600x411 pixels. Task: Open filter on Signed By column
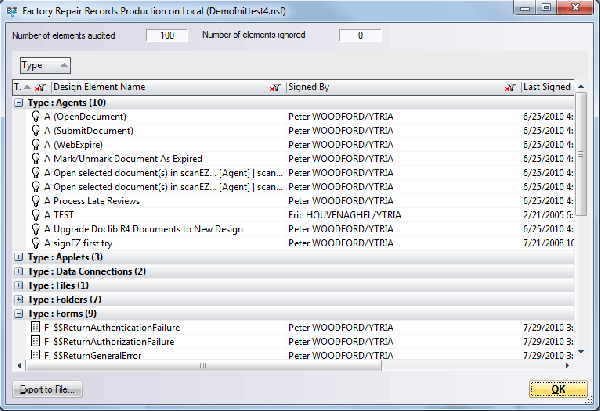(x=510, y=88)
